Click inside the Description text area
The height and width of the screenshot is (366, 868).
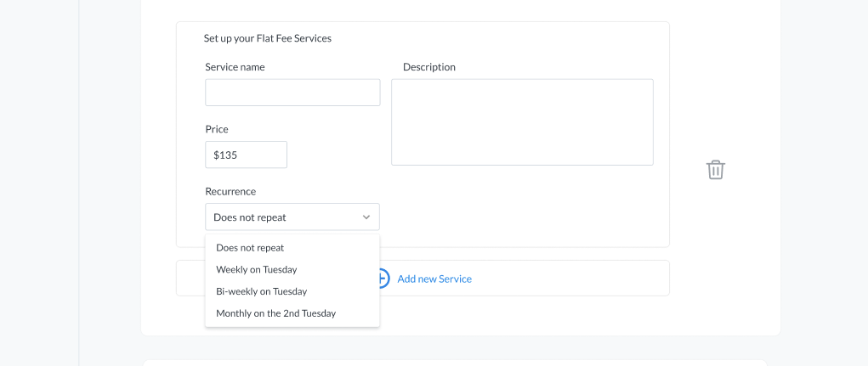coord(522,122)
